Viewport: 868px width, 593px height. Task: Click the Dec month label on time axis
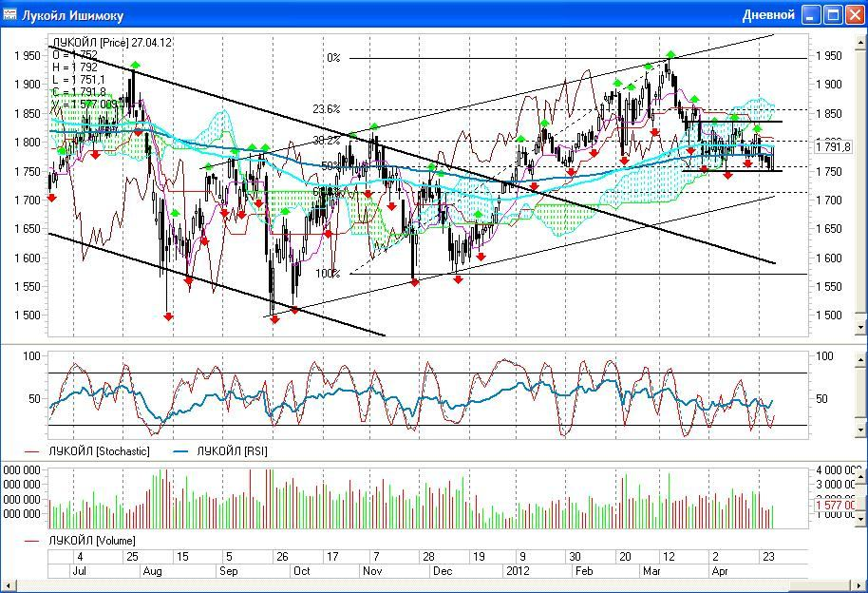click(x=443, y=571)
